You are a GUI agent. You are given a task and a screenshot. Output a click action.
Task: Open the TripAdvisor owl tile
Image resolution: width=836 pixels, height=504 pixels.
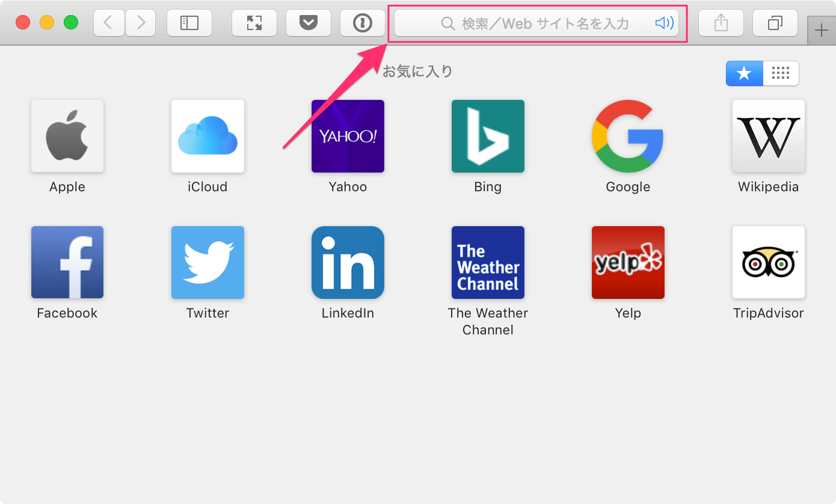(769, 262)
